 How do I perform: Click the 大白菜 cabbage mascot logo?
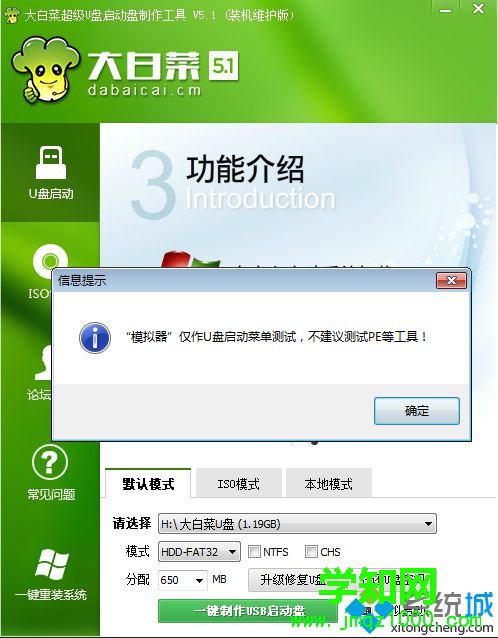pyautogui.click(x=45, y=70)
